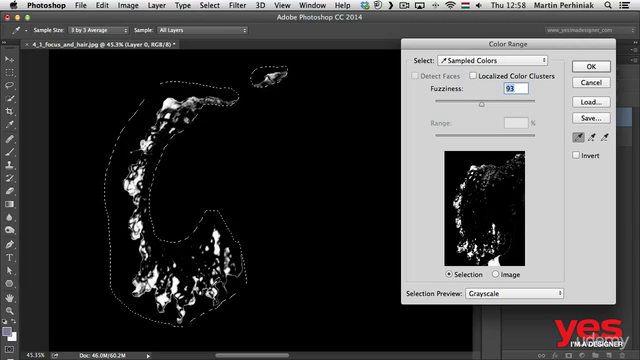This screenshot has height=360, width=640.
Task: Click the Color Range preview thumbnail
Action: [484, 209]
